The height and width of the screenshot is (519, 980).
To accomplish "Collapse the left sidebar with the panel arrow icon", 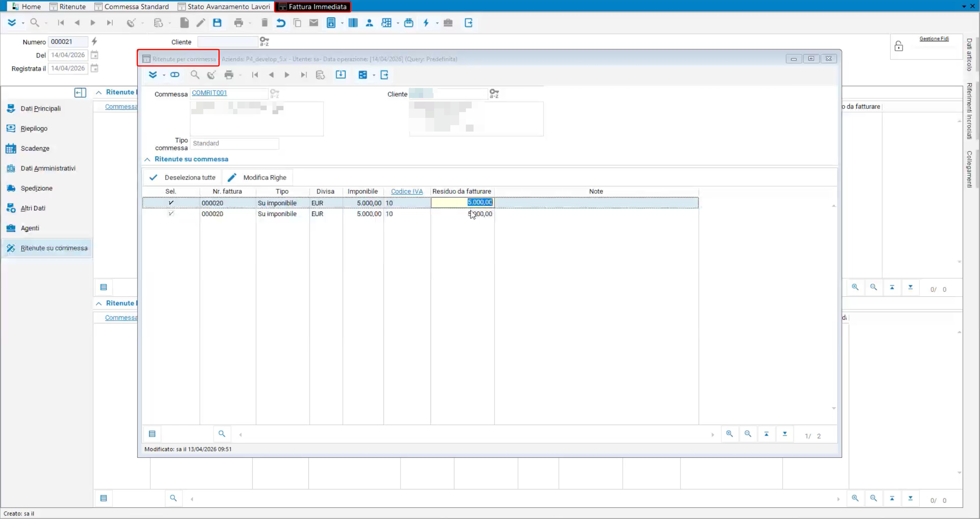I will coord(80,93).
